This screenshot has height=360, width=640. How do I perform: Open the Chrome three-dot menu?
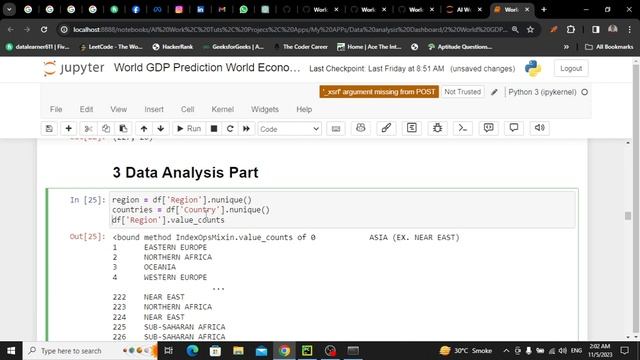pos(629,29)
